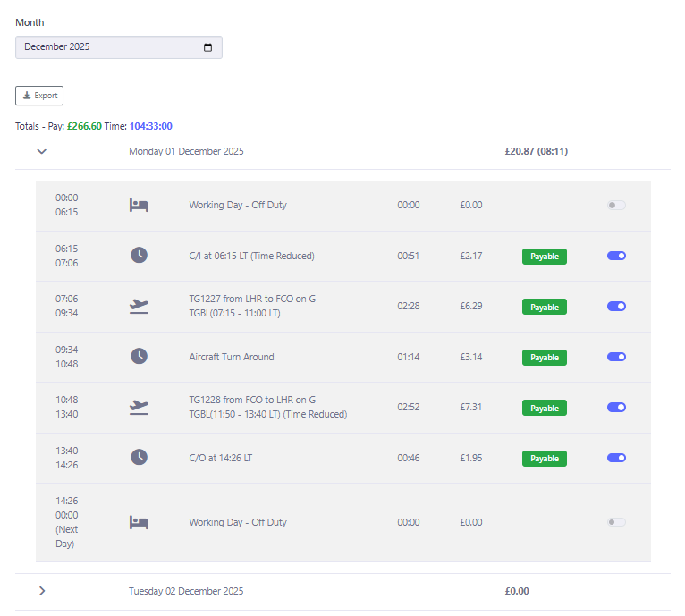Click the Payable badge on C/O row

545,459
